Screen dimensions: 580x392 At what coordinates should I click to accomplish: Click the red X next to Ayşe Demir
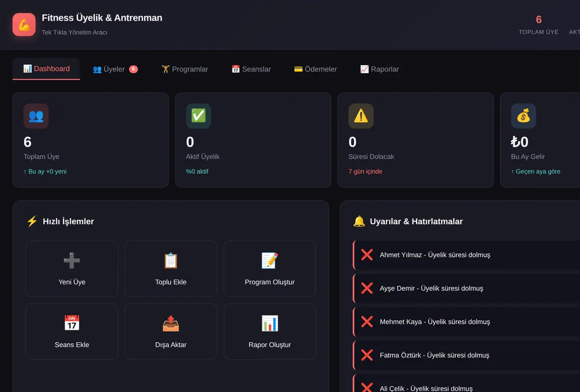coord(367,288)
